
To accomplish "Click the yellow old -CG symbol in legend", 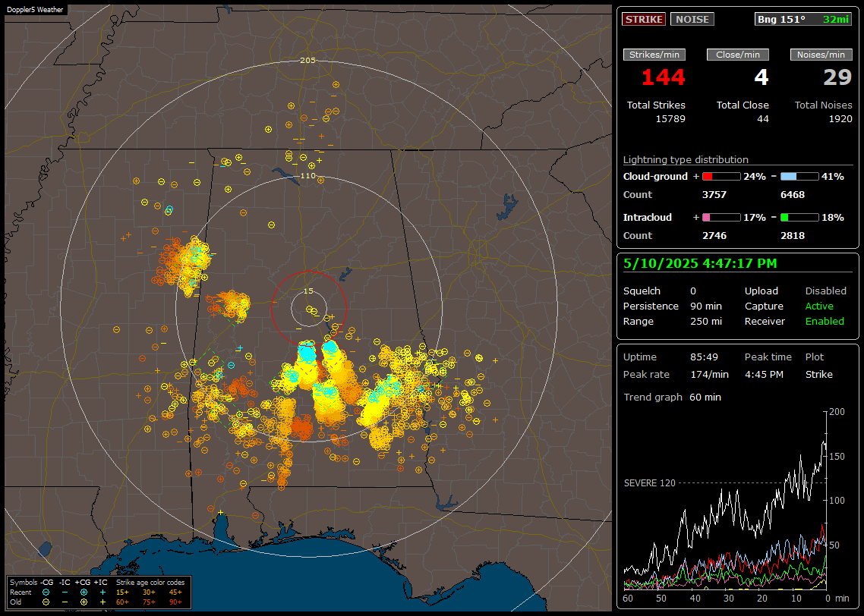I will (46, 602).
